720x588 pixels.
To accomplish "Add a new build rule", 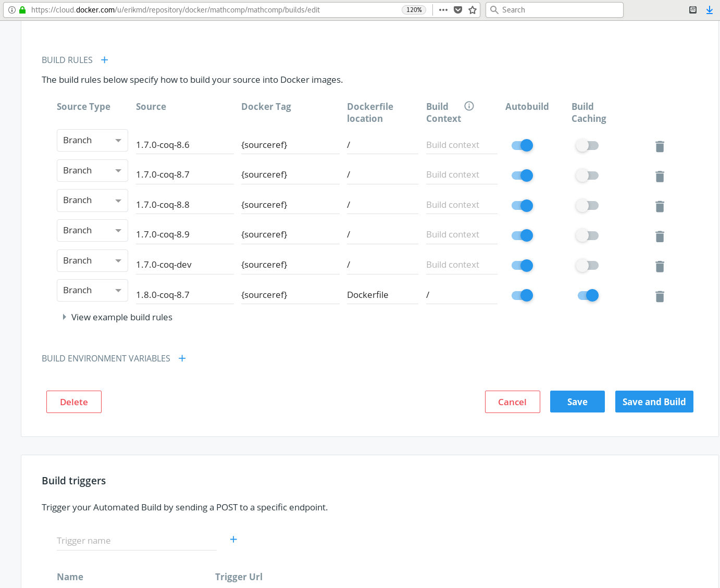I will tap(105, 60).
